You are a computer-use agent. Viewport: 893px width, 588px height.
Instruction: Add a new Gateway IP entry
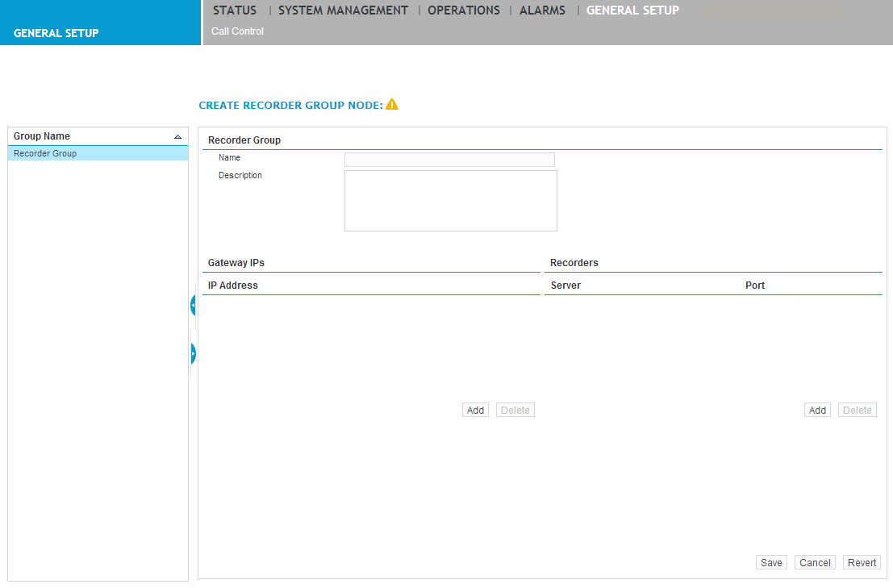(x=475, y=410)
